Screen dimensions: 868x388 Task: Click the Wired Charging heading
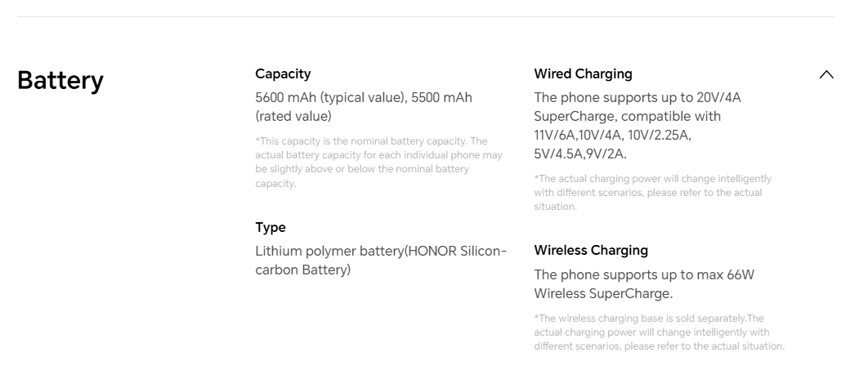[x=583, y=74]
